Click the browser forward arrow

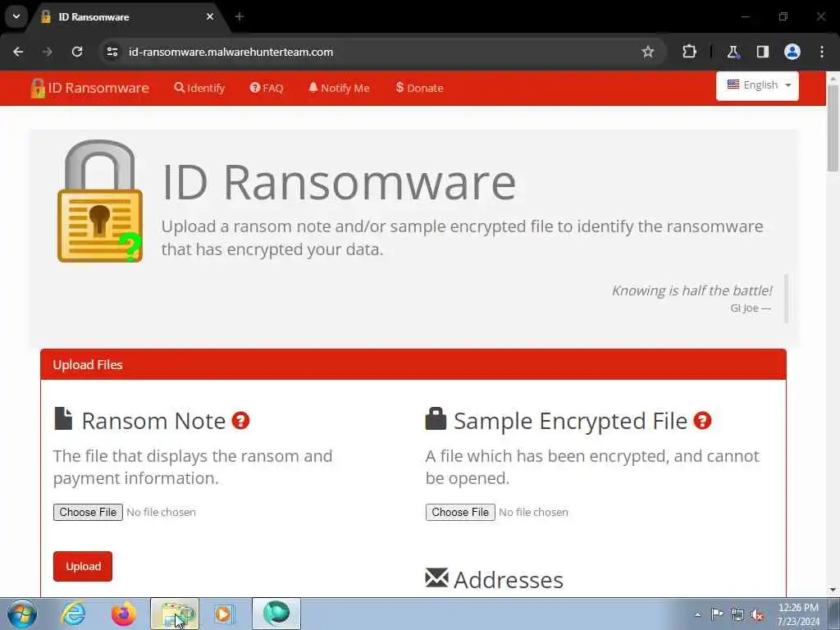click(x=48, y=52)
